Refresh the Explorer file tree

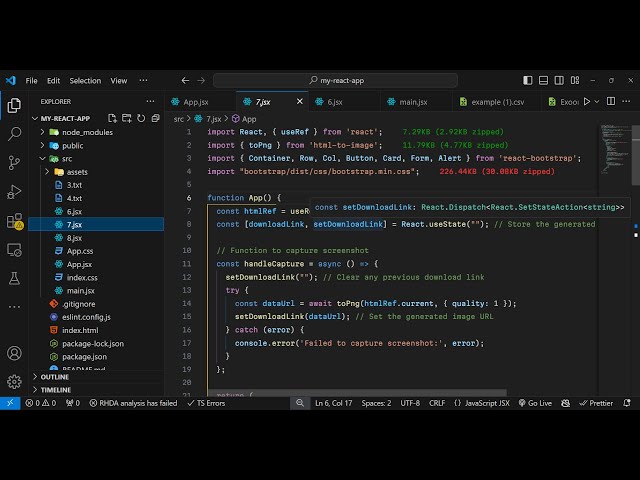[140, 118]
